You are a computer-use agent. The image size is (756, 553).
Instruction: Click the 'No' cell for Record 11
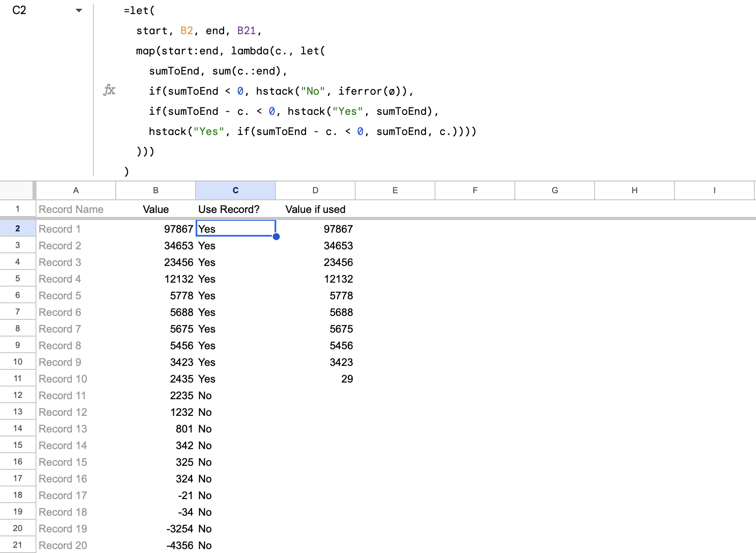click(235, 395)
